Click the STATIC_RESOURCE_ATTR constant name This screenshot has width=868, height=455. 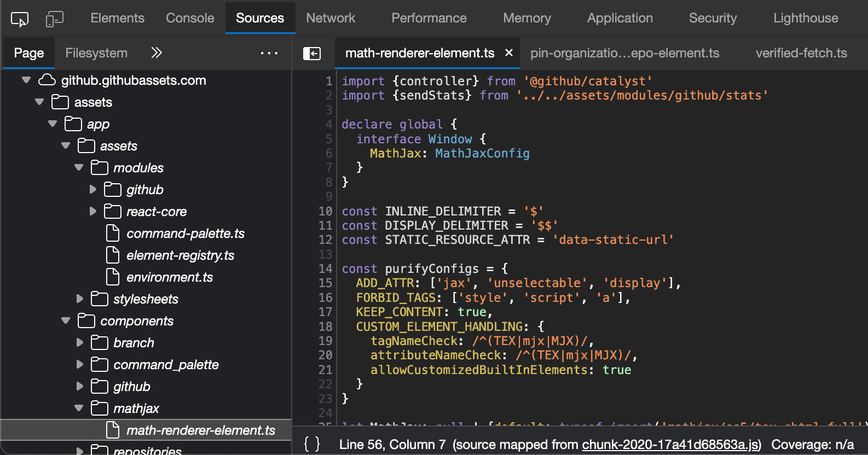458,240
